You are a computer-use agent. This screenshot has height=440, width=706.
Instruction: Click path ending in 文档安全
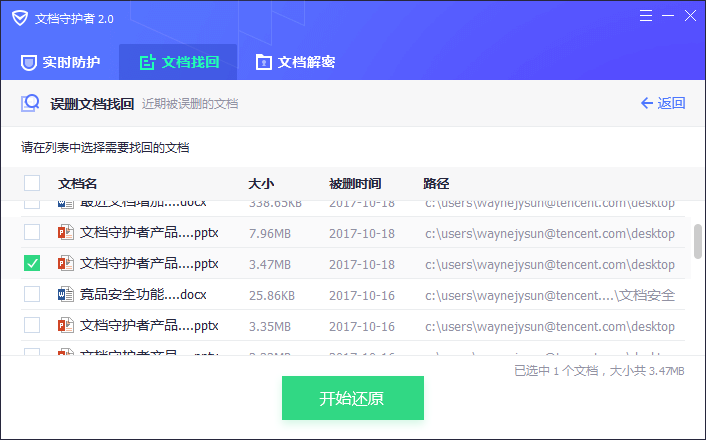coord(550,295)
